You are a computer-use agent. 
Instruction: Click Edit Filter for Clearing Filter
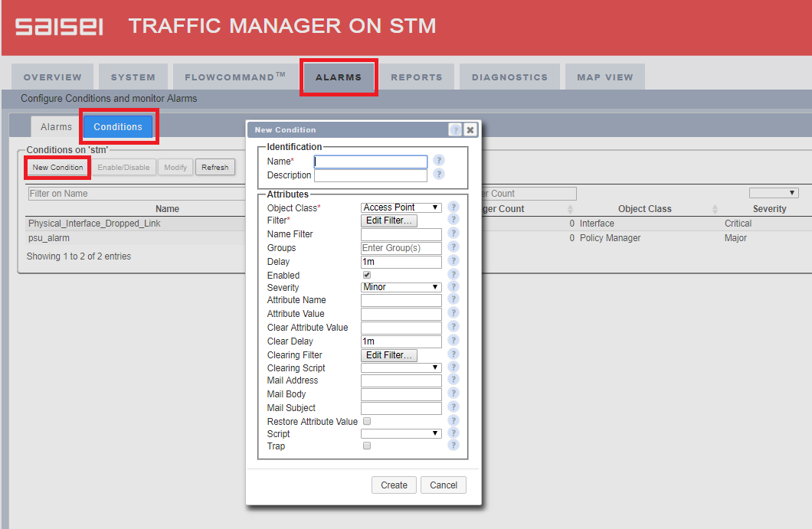pyautogui.click(x=389, y=355)
